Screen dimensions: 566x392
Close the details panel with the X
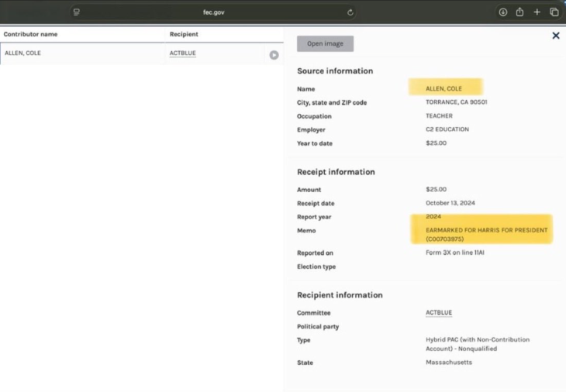tap(555, 36)
